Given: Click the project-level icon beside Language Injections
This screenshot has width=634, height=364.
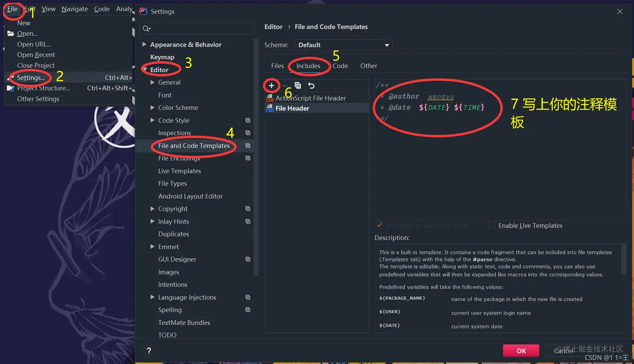Looking at the screenshot, I should pyautogui.click(x=248, y=297).
